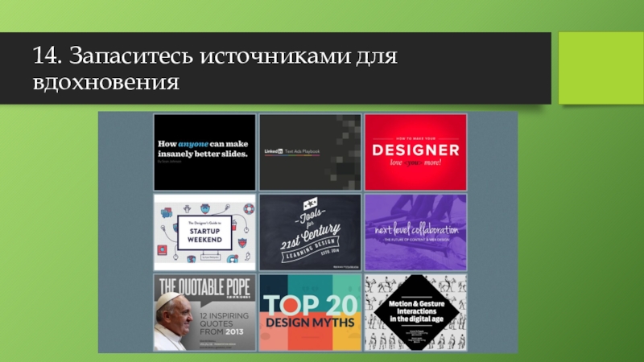
Task: Open the 'insanely better slides' thumbnail
Action: point(204,152)
